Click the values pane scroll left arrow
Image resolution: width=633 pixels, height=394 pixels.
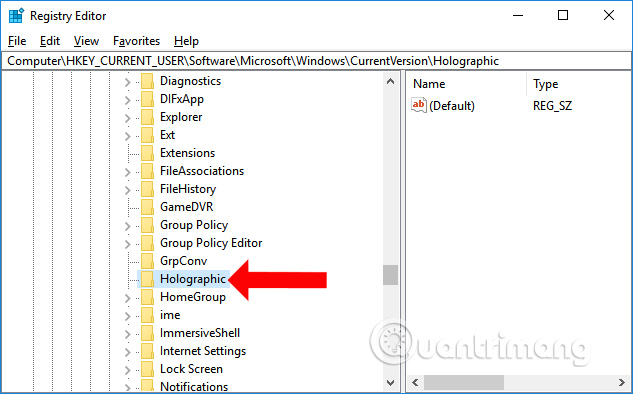[415, 382]
